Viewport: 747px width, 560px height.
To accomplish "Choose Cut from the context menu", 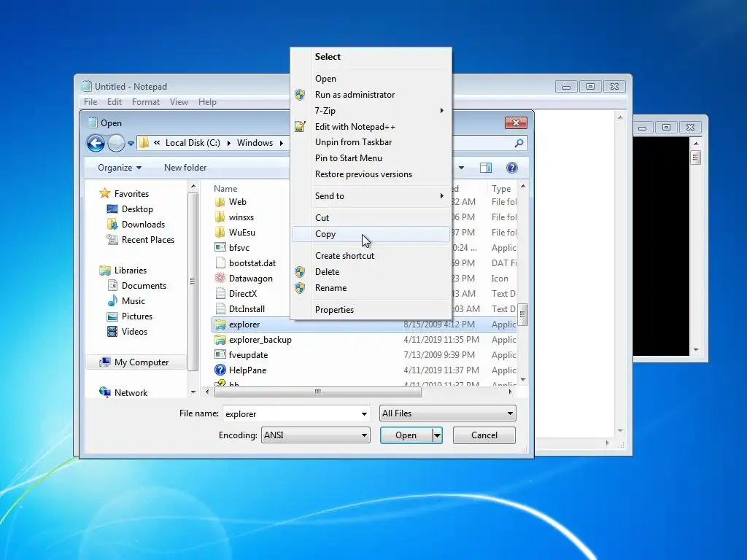I will click(x=371, y=217).
